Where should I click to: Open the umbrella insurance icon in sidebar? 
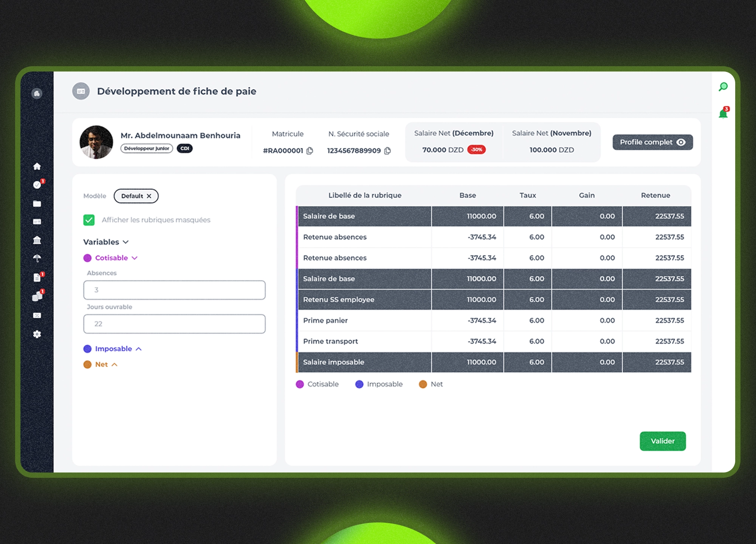37,258
